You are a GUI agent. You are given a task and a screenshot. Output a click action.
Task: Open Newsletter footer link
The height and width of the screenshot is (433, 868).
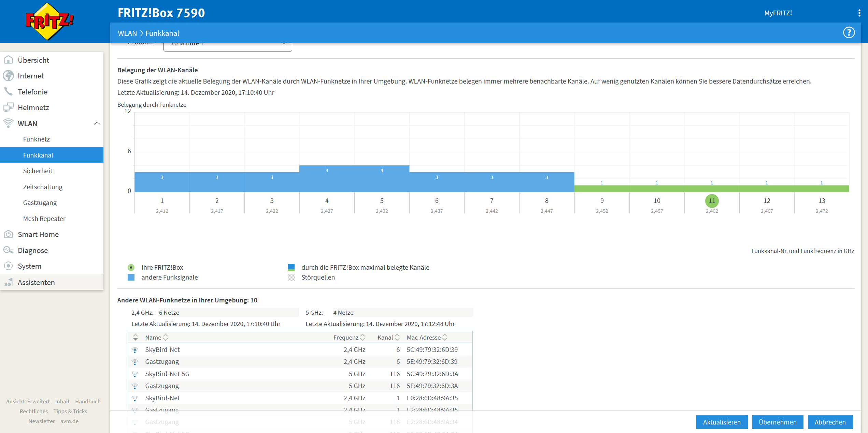click(41, 421)
